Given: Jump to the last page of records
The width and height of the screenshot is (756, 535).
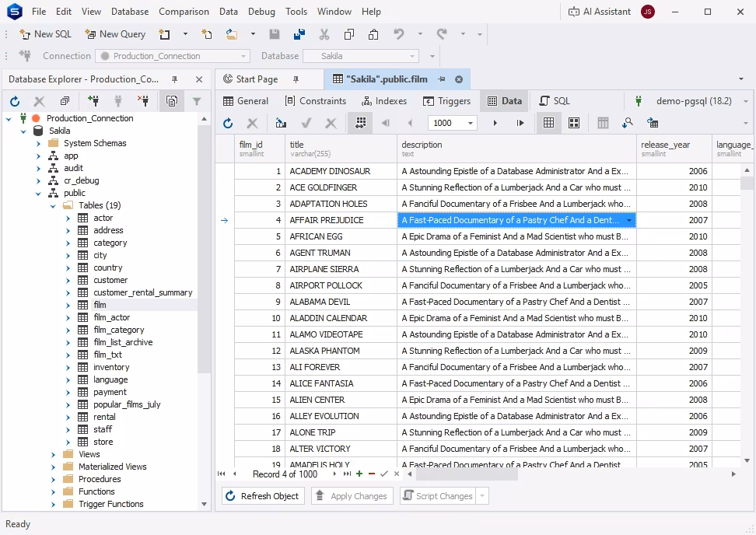Looking at the screenshot, I should (520, 124).
